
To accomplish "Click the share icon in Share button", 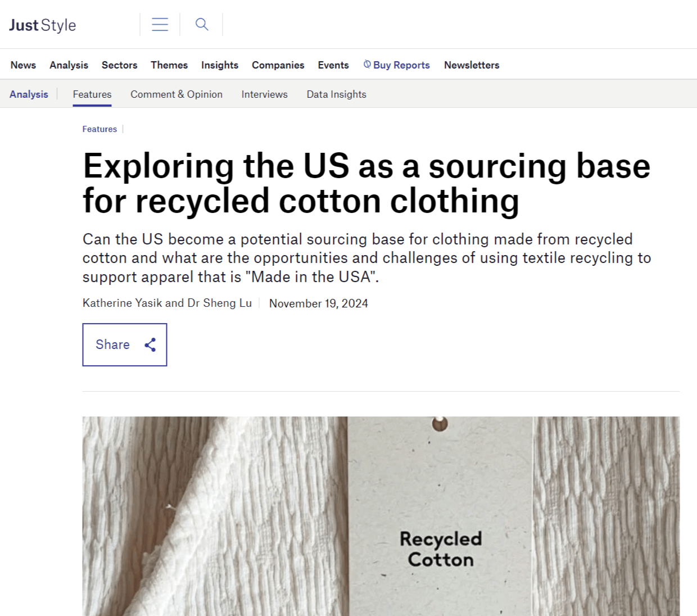I will point(150,345).
